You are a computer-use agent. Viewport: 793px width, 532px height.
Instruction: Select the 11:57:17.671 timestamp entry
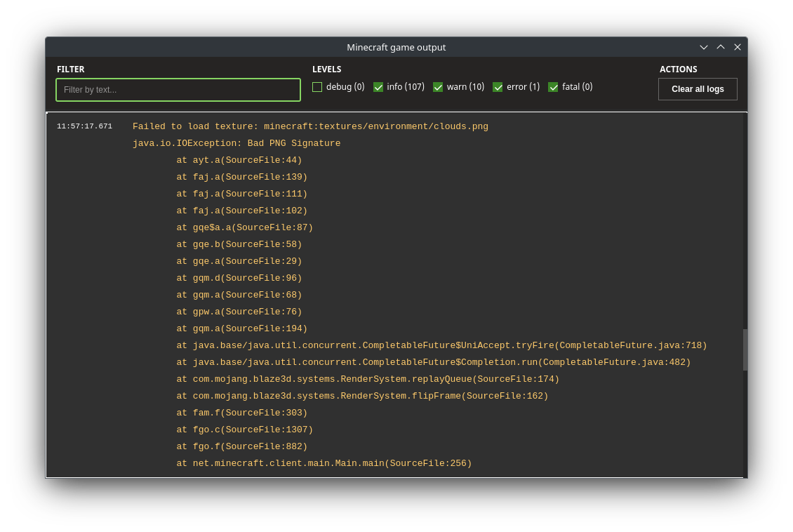point(84,126)
